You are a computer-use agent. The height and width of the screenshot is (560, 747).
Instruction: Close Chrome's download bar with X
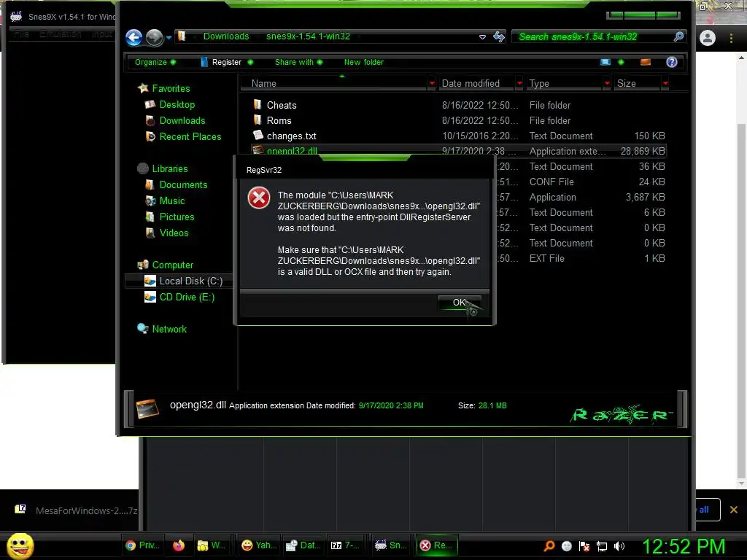[734, 510]
